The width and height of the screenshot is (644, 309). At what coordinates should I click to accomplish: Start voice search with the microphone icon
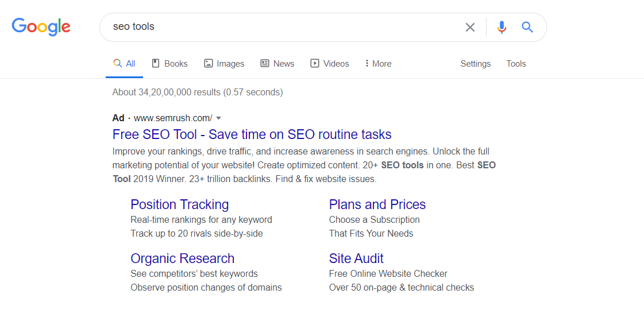[502, 27]
